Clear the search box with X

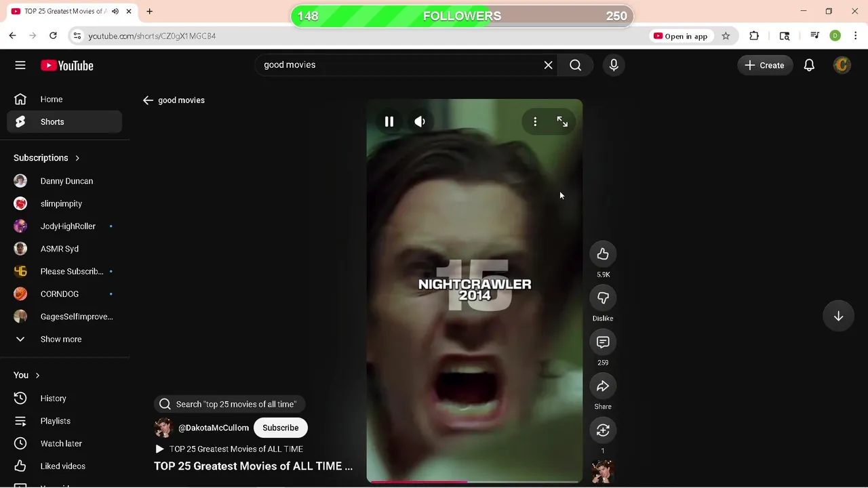(x=548, y=65)
